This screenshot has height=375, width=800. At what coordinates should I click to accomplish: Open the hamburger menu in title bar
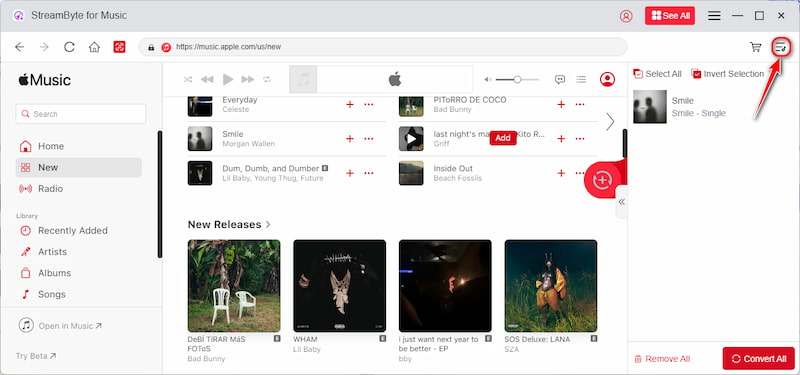coord(714,16)
